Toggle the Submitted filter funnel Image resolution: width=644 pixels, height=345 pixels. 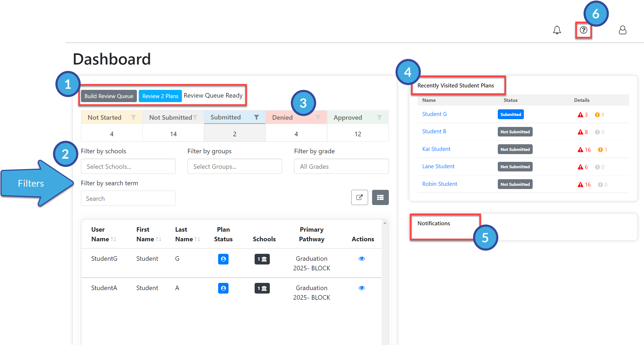click(x=256, y=117)
